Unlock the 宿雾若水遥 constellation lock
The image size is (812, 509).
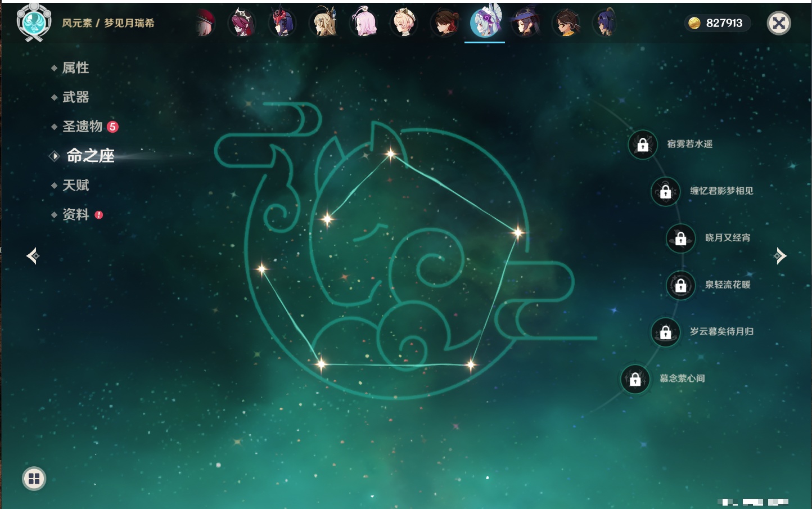point(643,145)
